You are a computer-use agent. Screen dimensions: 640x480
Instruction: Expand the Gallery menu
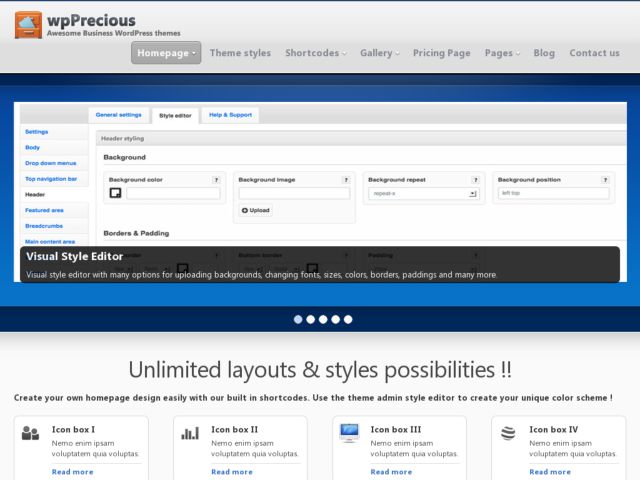click(380, 53)
